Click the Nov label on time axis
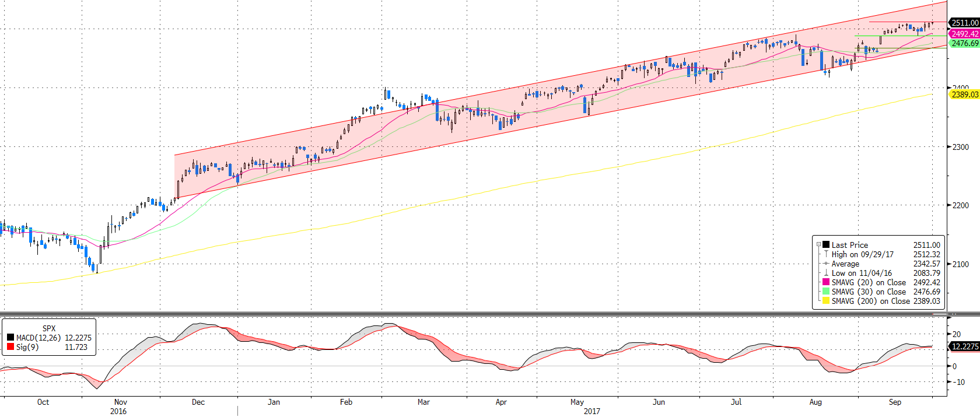 coord(121,402)
